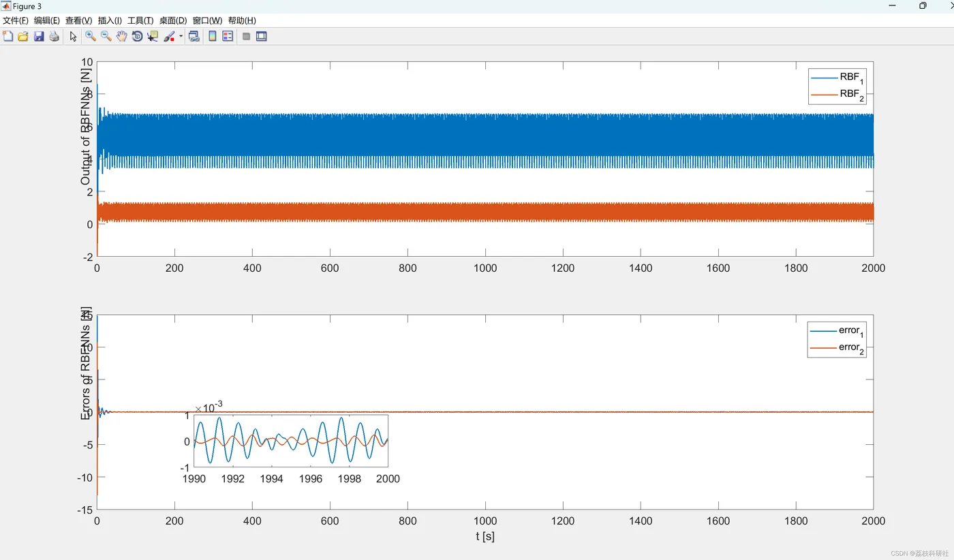954x560 pixels.
Task: Print the figure using the printer icon
Action: coord(54,36)
